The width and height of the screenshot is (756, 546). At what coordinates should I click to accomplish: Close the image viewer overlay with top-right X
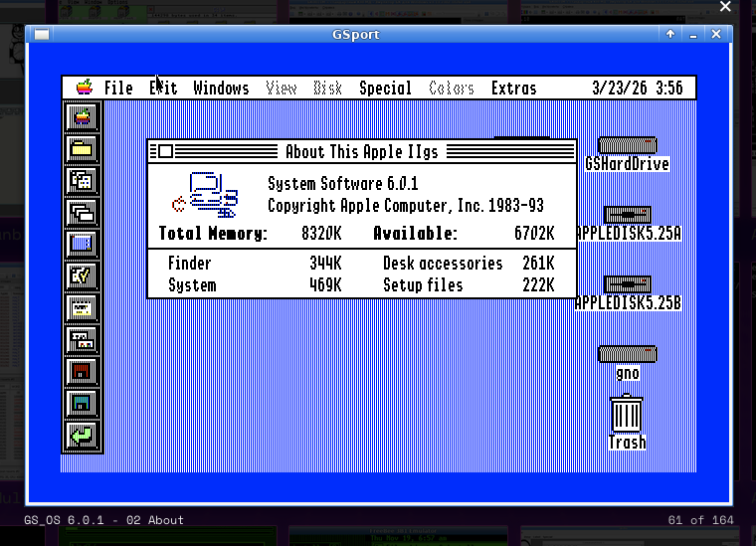pos(725,6)
